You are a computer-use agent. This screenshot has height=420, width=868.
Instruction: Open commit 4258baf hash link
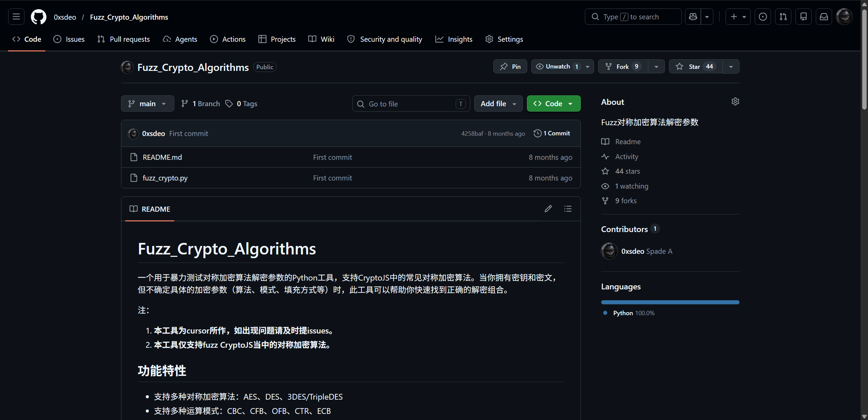[472, 134]
